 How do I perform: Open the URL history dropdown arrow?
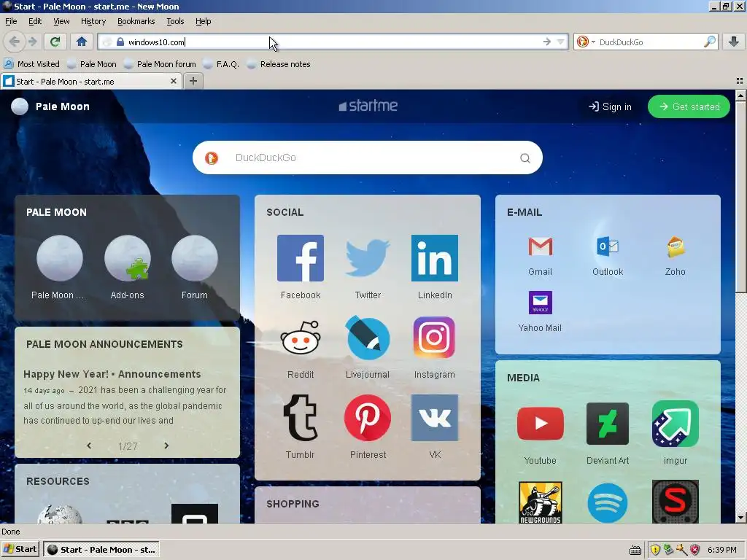coord(561,42)
